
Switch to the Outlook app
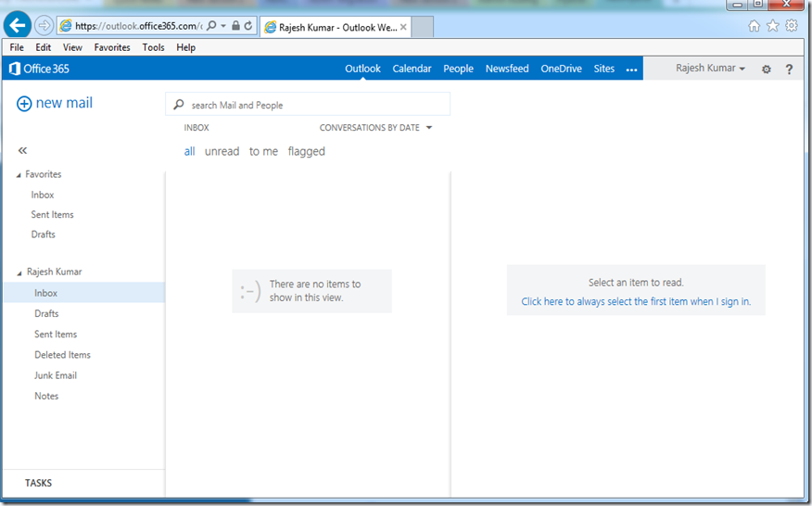coord(362,69)
